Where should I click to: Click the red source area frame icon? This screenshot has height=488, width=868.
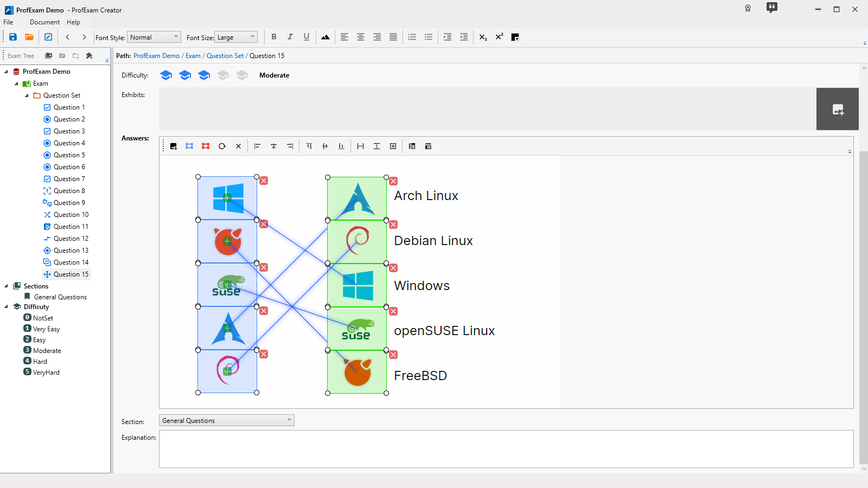tap(206, 146)
